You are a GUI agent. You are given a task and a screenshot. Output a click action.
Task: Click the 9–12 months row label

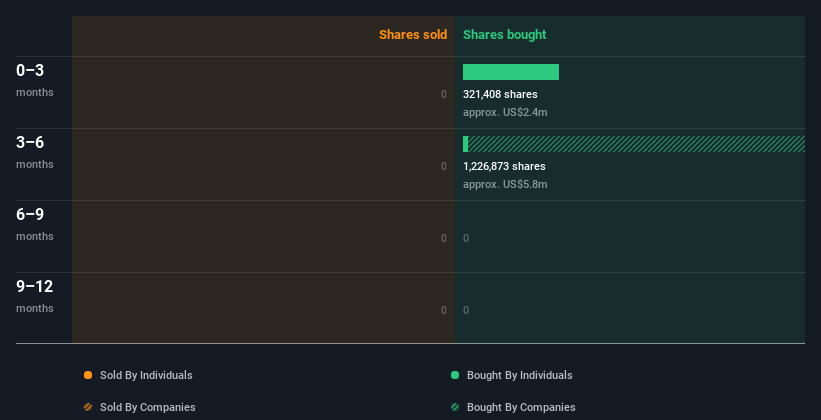(35, 296)
